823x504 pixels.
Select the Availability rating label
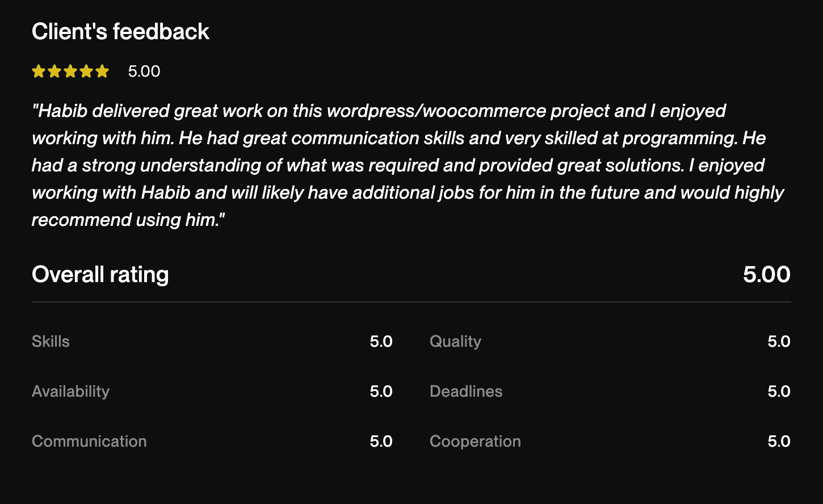click(70, 392)
